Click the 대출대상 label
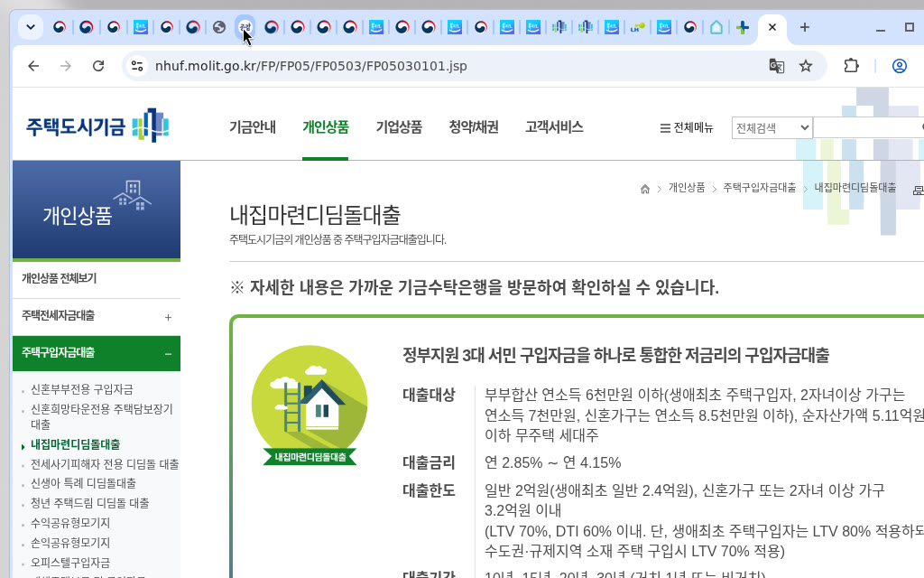This screenshot has height=578, width=924. pos(429,395)
